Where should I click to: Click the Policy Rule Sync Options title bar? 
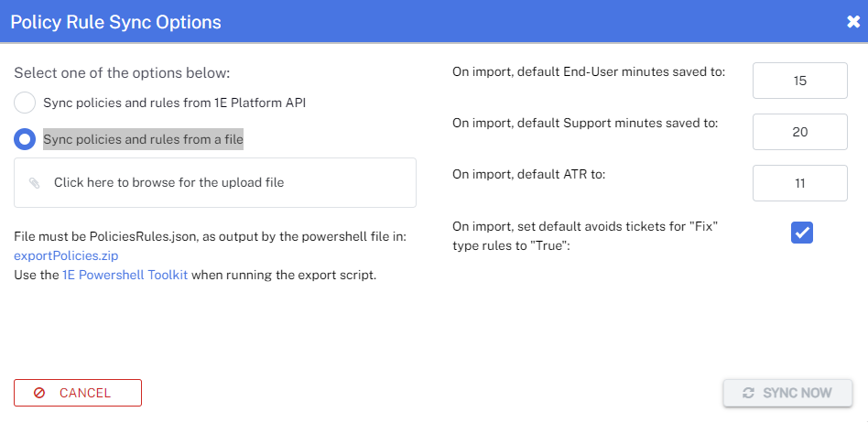(366, 22)
